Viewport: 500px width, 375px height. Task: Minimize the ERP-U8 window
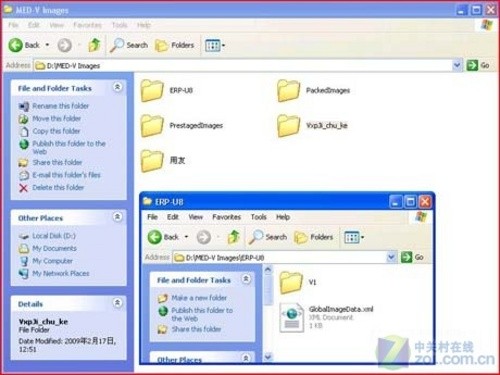(x=396, y=202)
